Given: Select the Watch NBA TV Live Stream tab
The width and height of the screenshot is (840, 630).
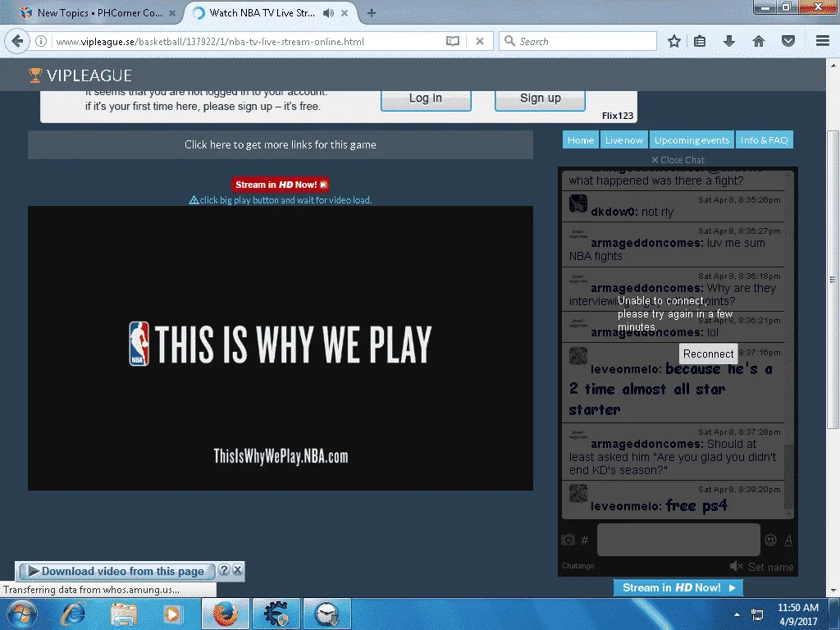Looking at the screenshot, I should pos(262,13).
